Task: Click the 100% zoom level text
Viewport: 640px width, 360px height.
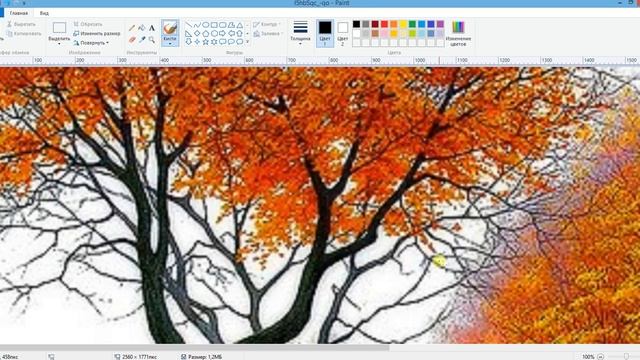Action: [588, 357]
